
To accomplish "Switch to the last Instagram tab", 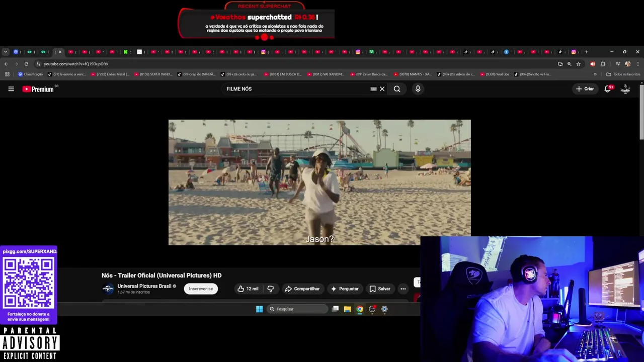I will click(x=574, y=52).
